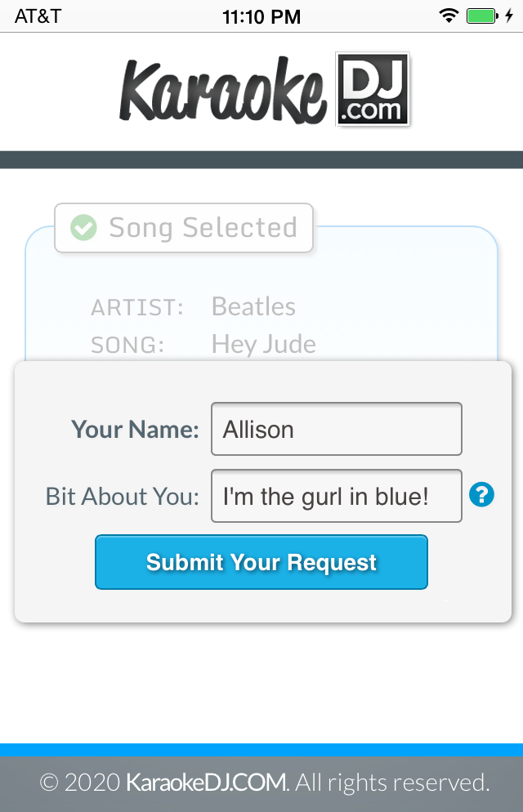The width and height of the screenshot is (523, 812).
Task: Tap the Beatles artist name
Action: tap(253, 306)
